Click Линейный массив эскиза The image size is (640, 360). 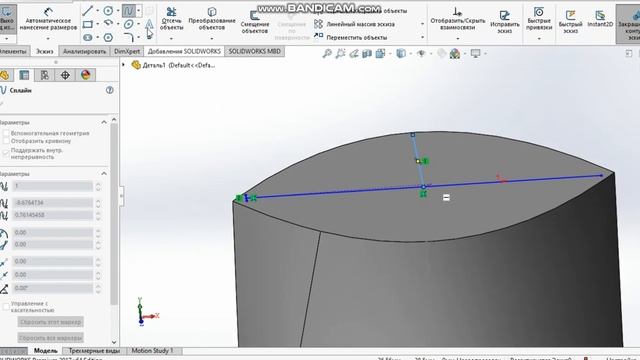pos(360,24)
